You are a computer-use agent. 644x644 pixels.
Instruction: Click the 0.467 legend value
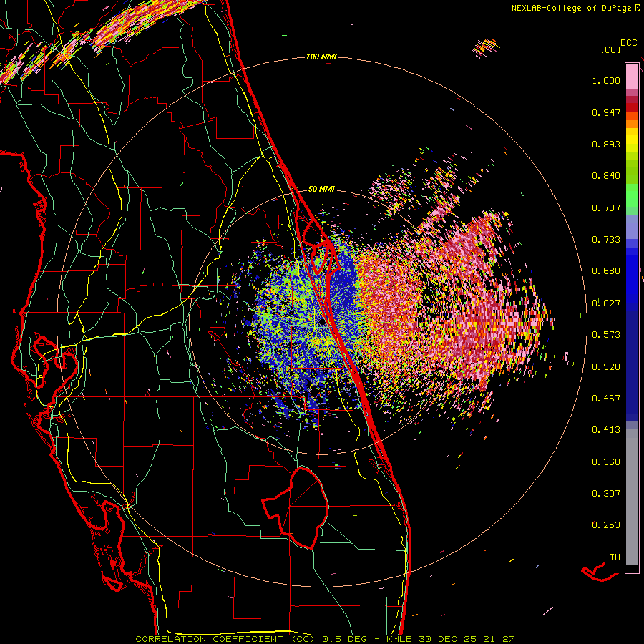(x=606, y=399)
